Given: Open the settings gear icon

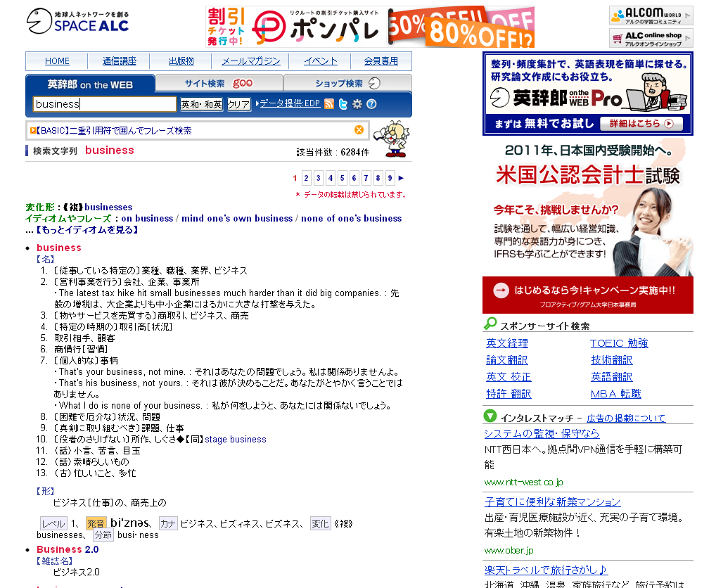Looking at the screenshot, I should (357, 104).
